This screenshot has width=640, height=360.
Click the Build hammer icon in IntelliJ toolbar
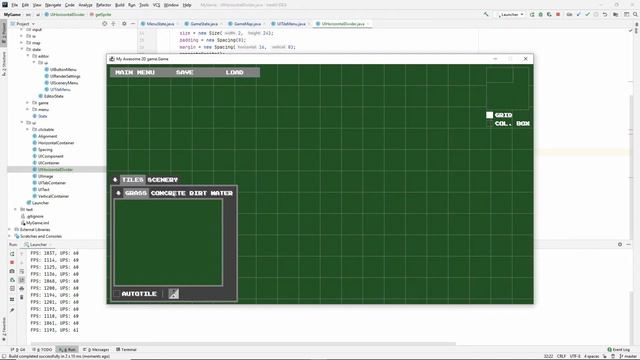(486, 14)
